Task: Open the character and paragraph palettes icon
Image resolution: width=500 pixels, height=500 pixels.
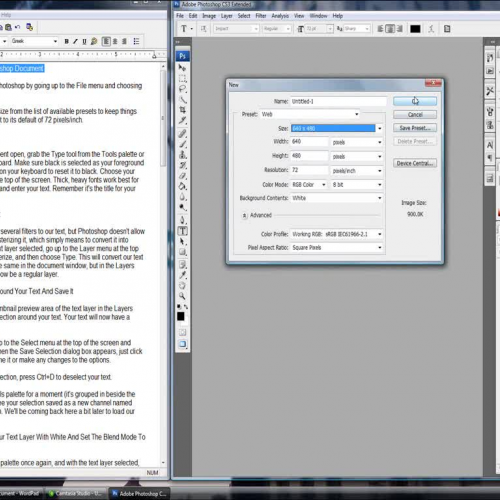Action: point(447,29)
